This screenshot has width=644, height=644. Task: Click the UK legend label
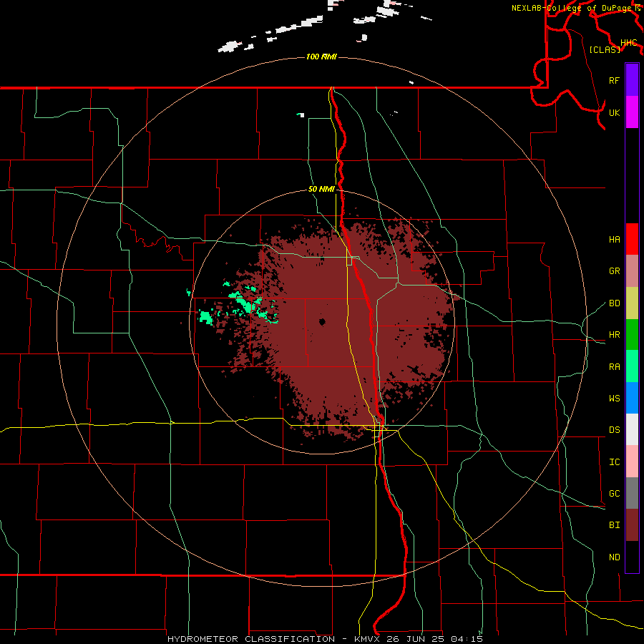click(614, 112)
